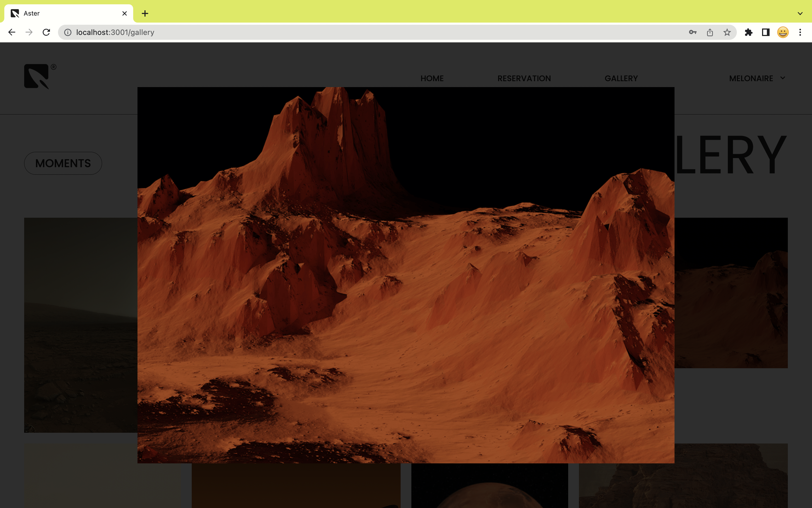Select the Aster browser tab
Viewport: 812px width, 508px height.
point(69,13)
